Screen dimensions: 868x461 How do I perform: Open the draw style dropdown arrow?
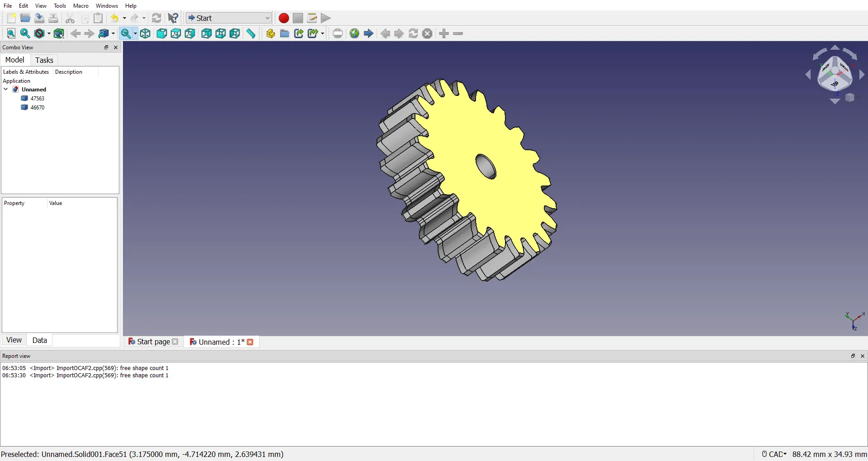tap(49, 33)
